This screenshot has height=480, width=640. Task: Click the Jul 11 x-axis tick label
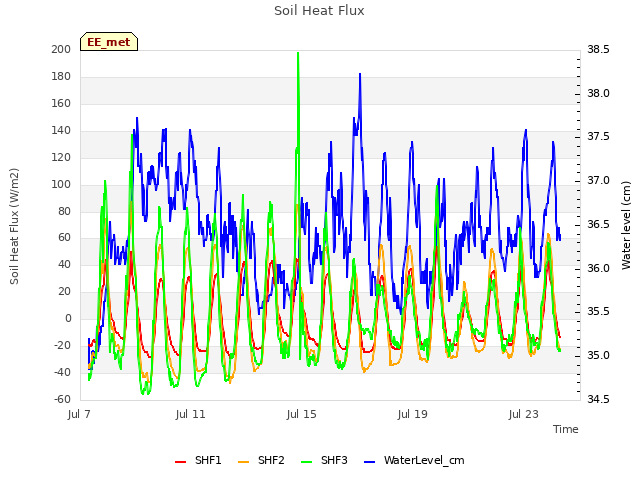click(x=190, y=414)
